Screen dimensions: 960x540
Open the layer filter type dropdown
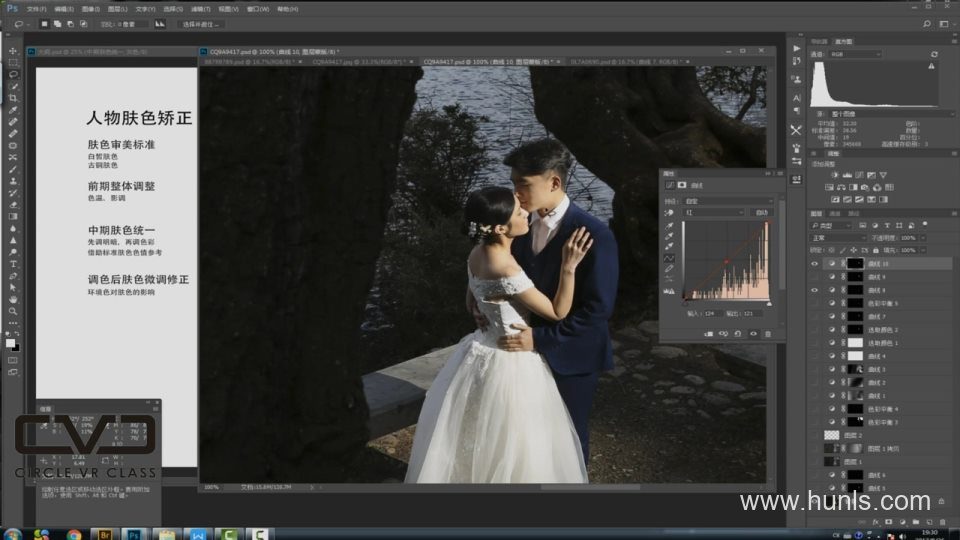click(833, 226)
